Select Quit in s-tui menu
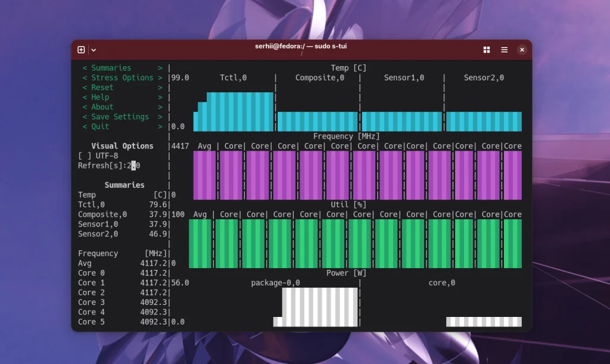610x364 pixels. [122, 126]
